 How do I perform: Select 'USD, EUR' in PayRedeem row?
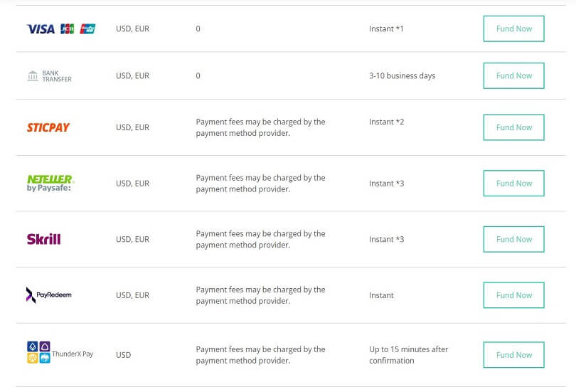coord(132,295)
